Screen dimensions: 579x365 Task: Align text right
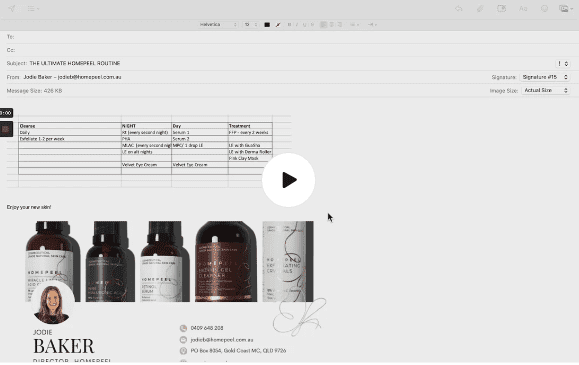pyautogui.click(x=339, y=25)
